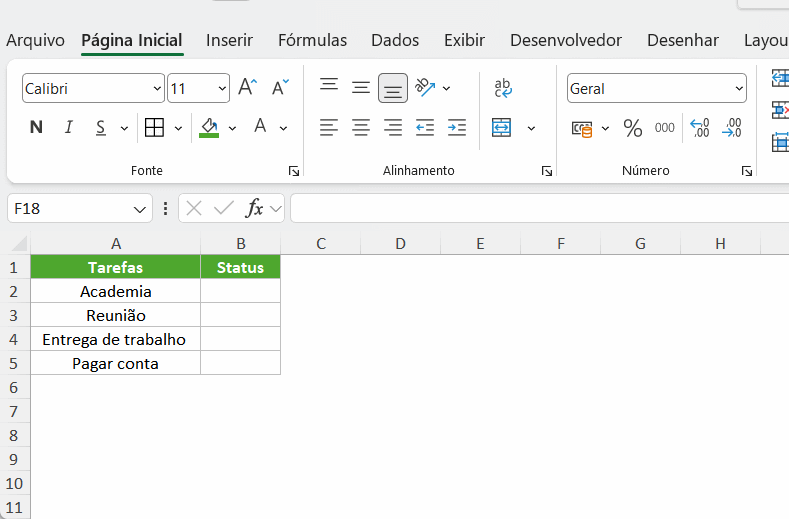Image resolution: width=789 pixels, height=519 pixels.
Task: Increase indent
Action: pos(457,127)
